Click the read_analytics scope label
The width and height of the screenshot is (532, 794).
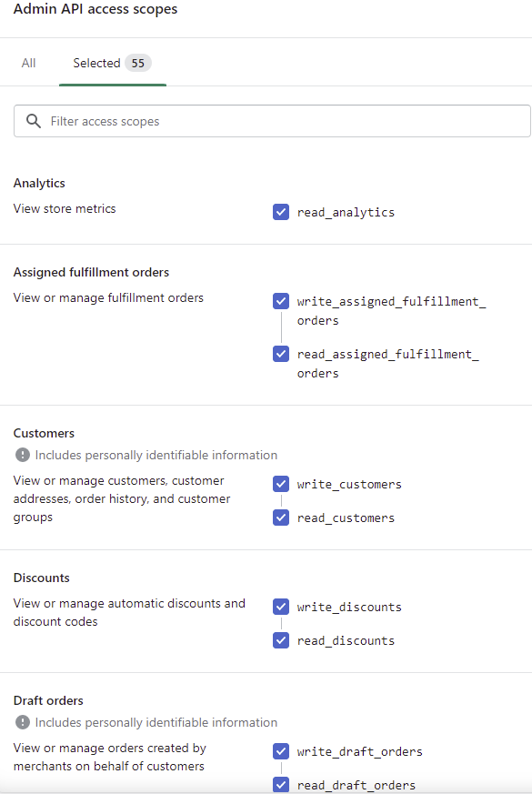[346, 213]
